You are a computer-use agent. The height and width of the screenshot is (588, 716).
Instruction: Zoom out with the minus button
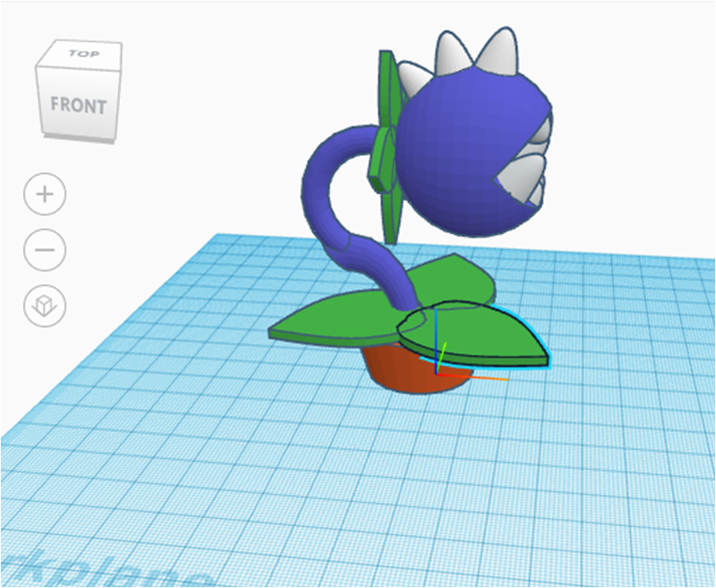tap(44, 250)
